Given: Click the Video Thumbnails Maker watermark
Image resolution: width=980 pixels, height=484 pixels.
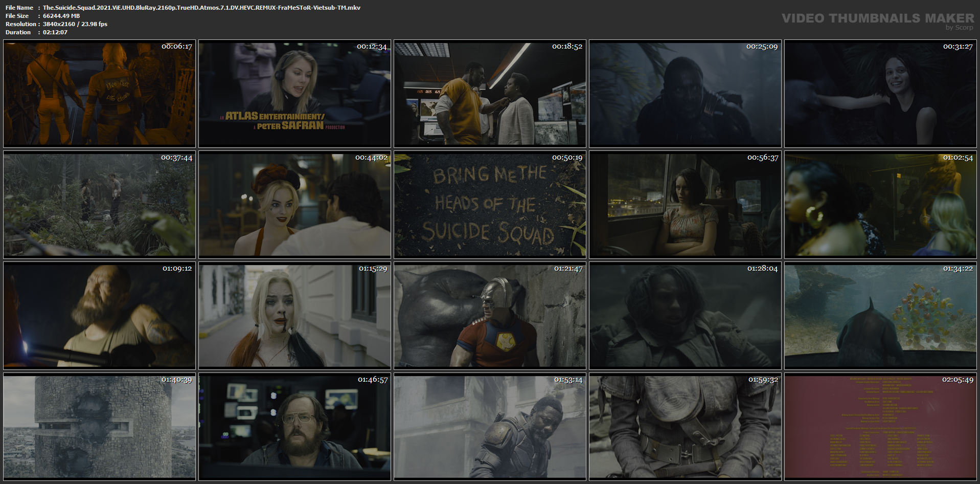Looking at the screenshot, I should click(878, 21).
